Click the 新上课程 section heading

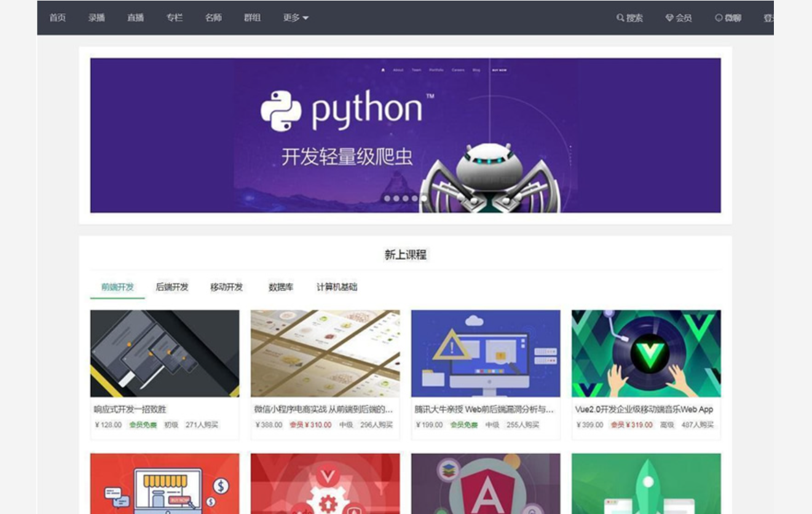[406, 255]
